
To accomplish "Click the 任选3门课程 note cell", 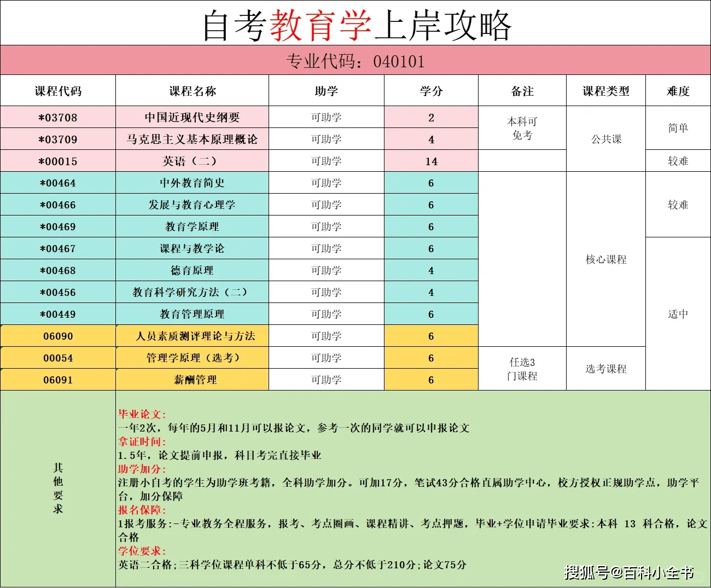I will pyautogui.click(x=522, y=369).
